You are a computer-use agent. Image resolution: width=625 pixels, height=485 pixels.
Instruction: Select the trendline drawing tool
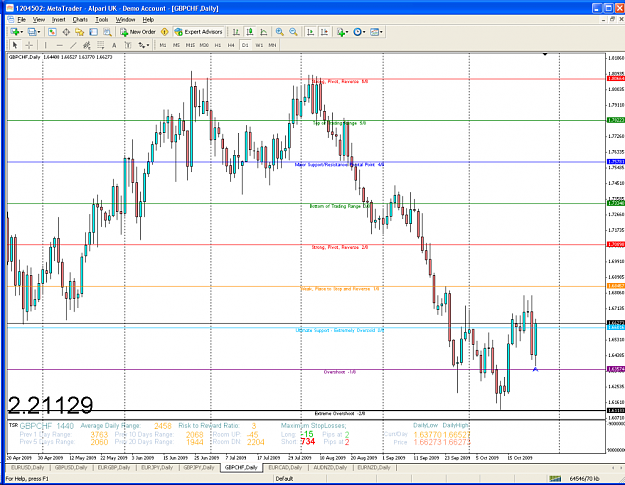(x=73, y=45)
